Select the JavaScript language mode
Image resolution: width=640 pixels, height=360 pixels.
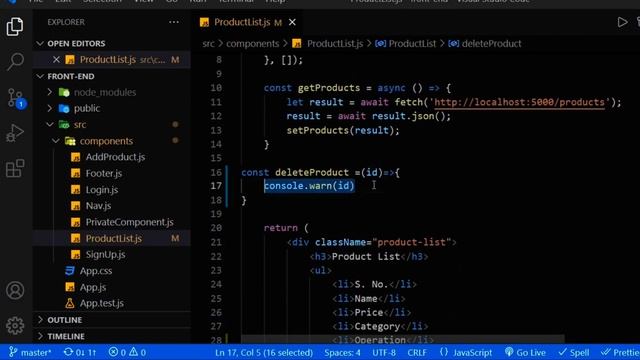466,352
